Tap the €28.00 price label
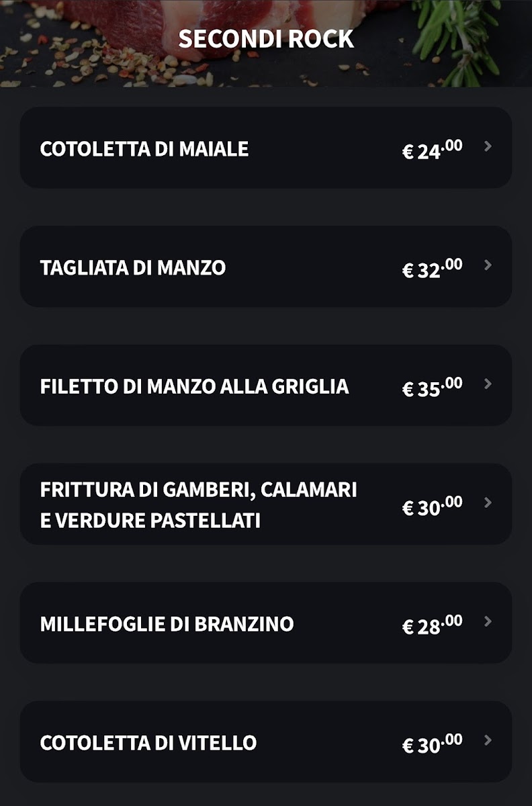 (x=432, y=625)
